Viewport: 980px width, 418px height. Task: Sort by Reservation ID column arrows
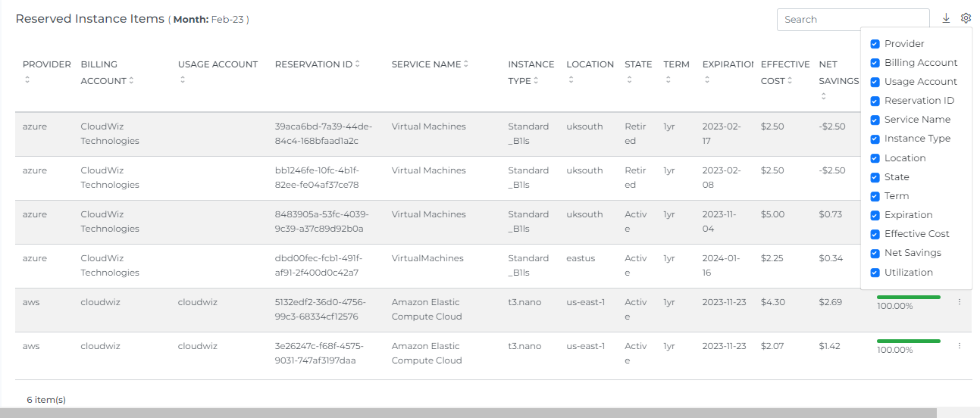[x=358, y=64]
